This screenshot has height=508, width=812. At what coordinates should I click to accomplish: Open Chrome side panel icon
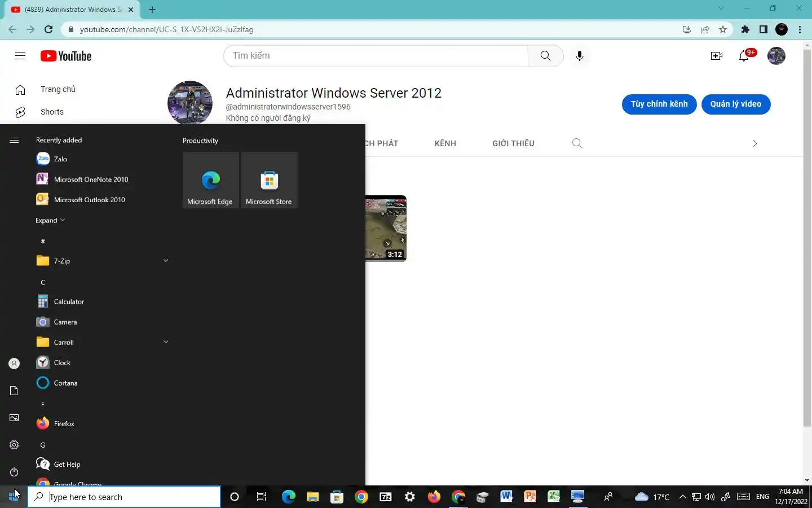click(x=764, y=29)
